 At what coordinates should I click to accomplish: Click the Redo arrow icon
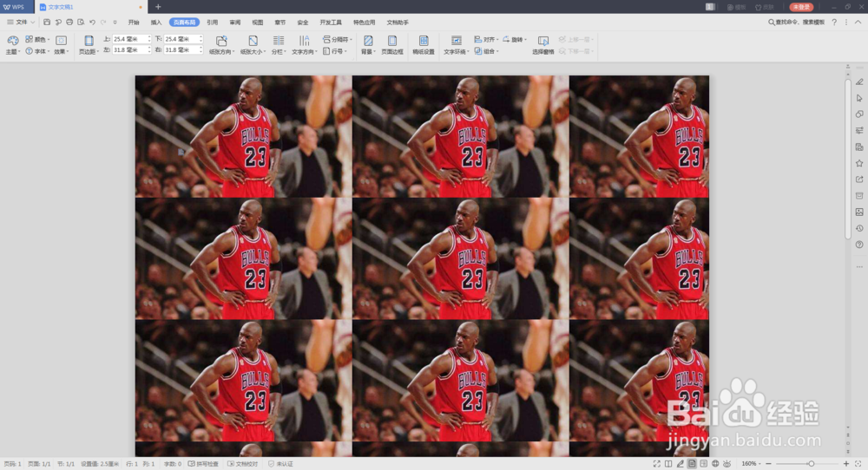103,23
